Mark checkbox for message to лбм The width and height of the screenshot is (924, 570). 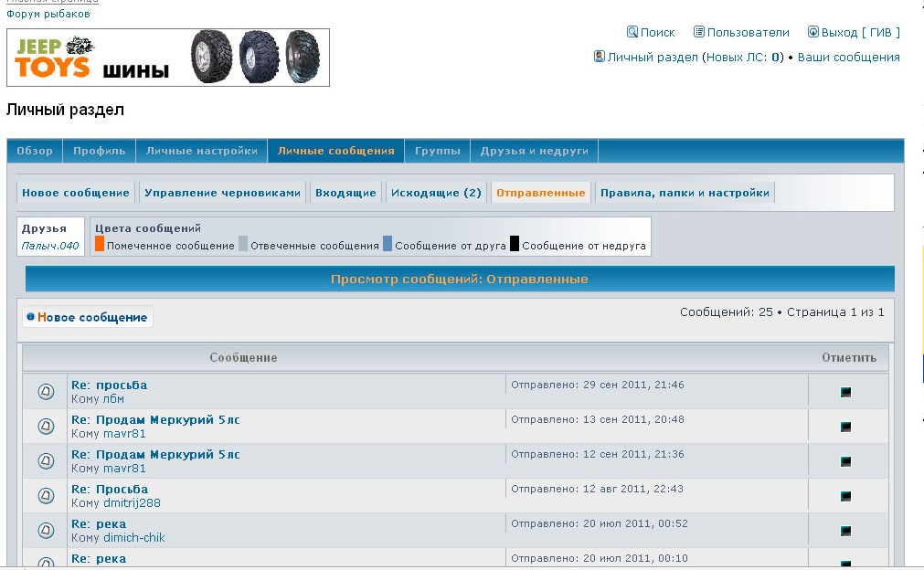tap(846, 392)
